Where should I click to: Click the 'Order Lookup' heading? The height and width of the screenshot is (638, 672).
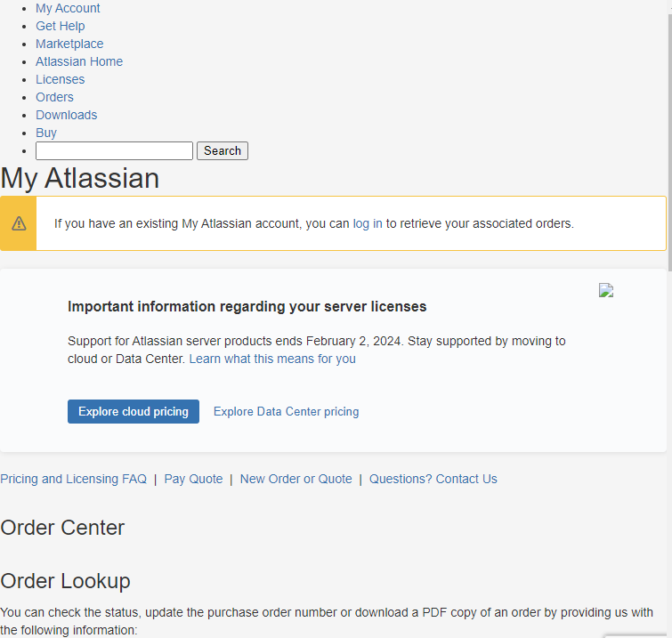pos(65,581)
